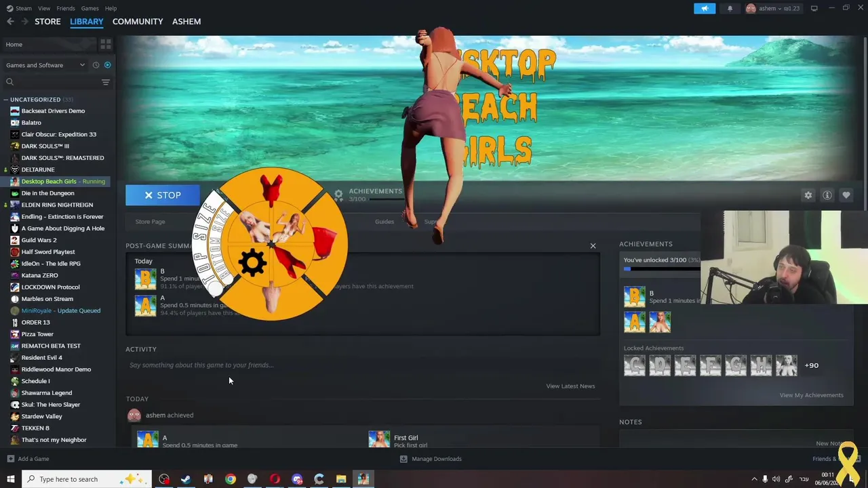Click View Latest News
868x488 pixels.
coord(570,386)
